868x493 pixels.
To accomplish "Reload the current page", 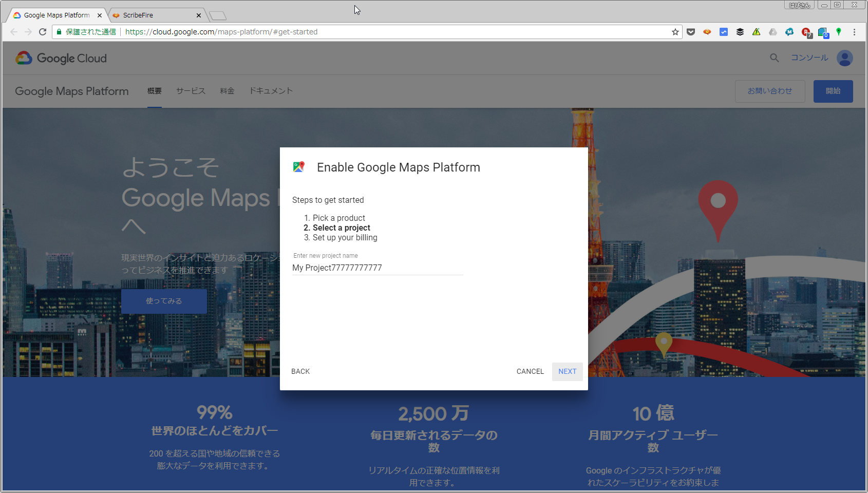I will pos(43,32).
